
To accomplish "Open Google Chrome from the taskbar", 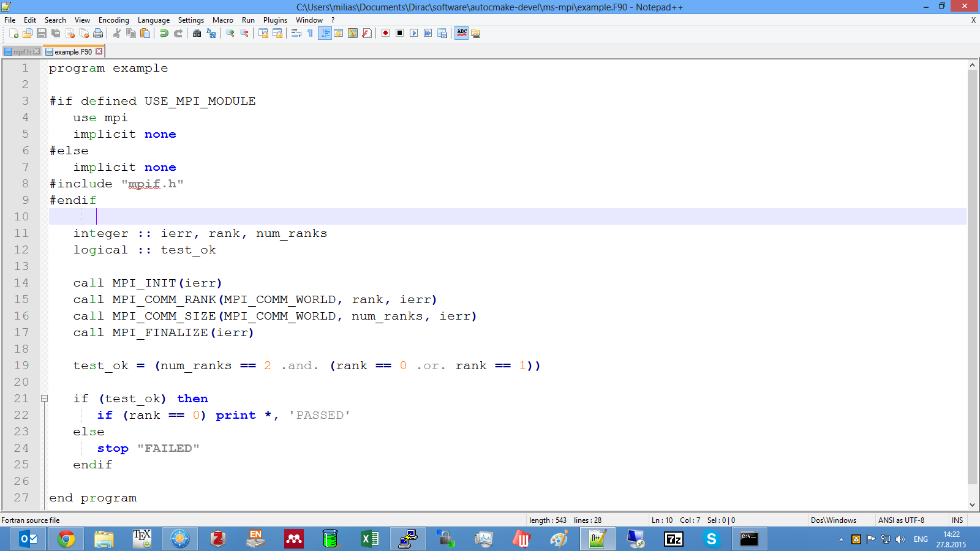I will [66, 539].
